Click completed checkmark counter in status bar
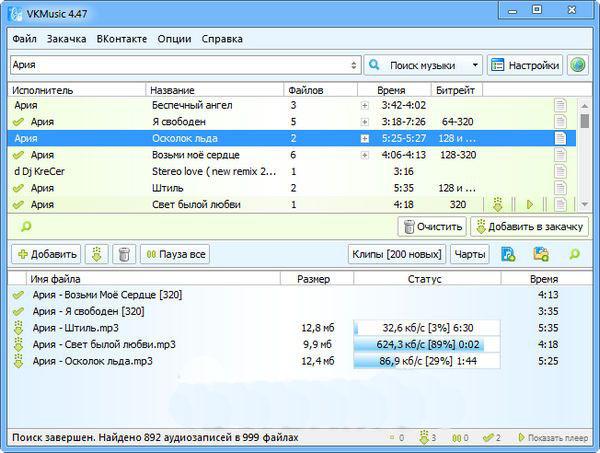600x453 pixels. [x=488, y=437]
